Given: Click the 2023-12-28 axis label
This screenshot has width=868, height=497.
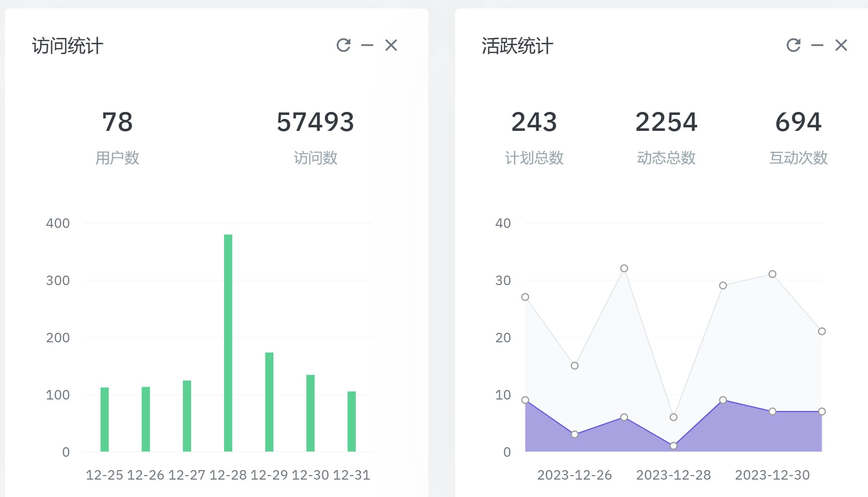Looking at the screenshot, I should (x=673, y=475).
